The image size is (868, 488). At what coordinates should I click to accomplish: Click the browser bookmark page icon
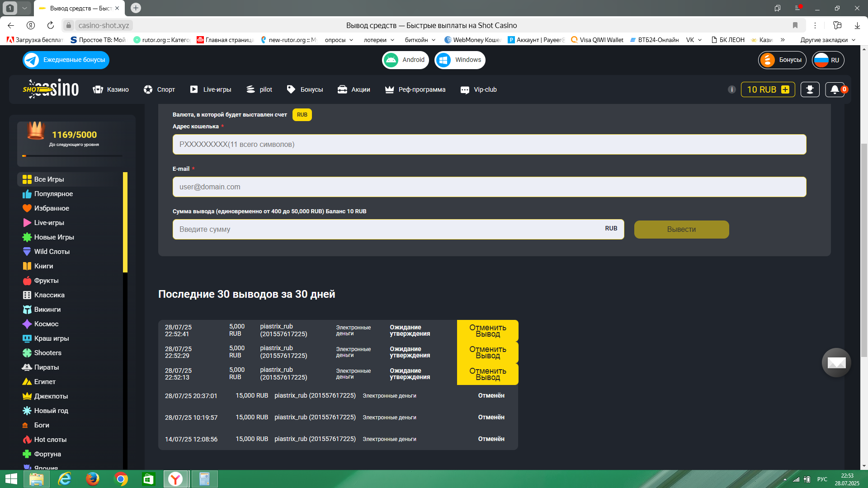[795, 25]
